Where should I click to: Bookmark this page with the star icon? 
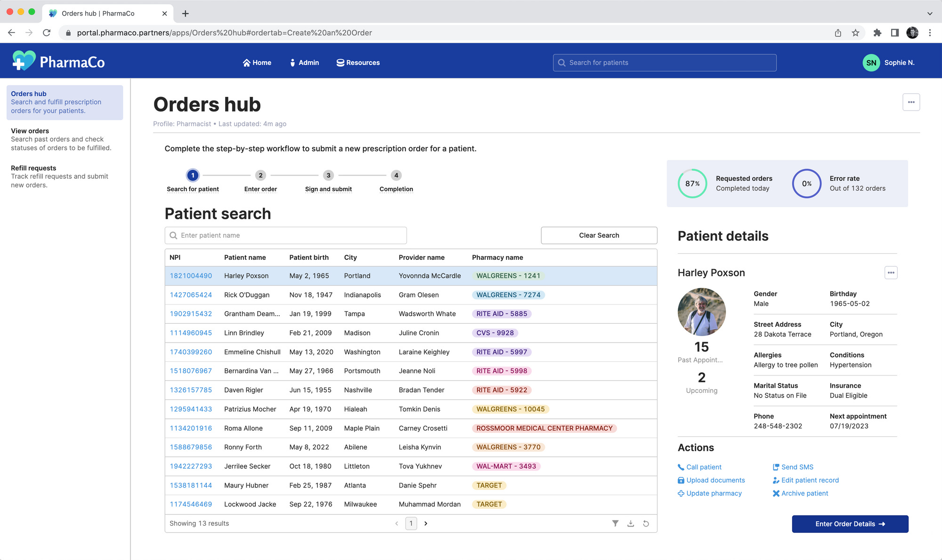(855, 33)
